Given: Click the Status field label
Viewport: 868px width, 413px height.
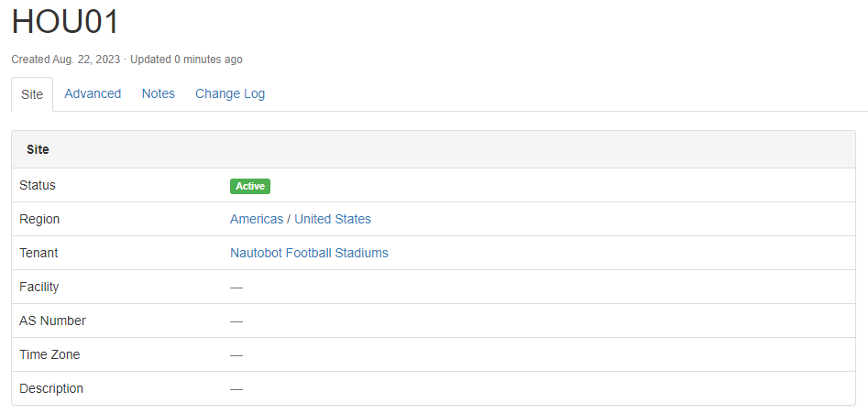Looking at the screenshot, I should coord(38,185).
